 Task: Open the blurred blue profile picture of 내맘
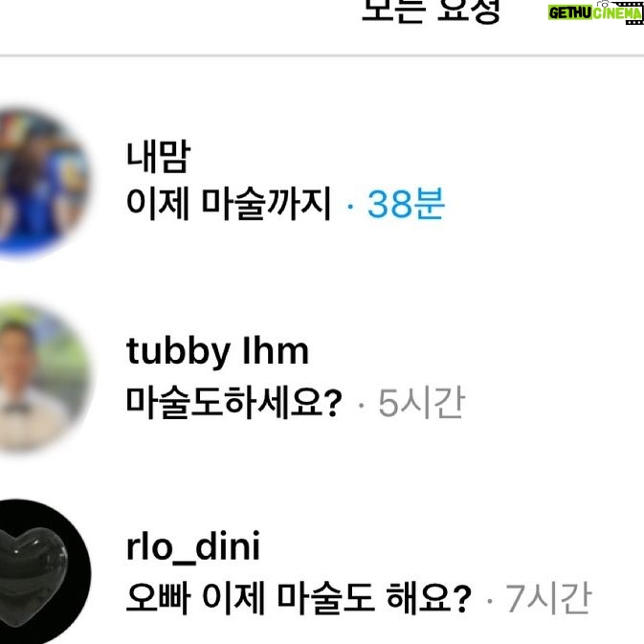(43, 183)
